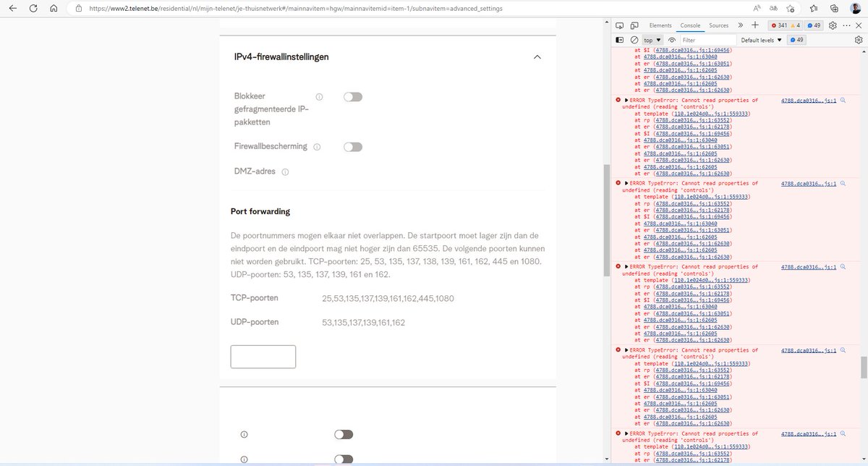Viewport: 868px width, 466px height.
Task: Open the Sources tab
Action: 719,25
